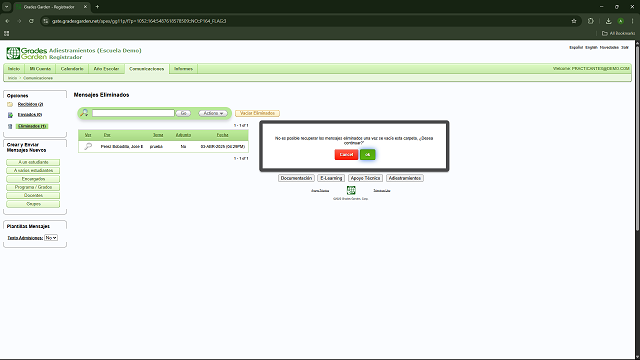View site information icon in address bar
Screen dimensions: 640x360
[46, 21]
